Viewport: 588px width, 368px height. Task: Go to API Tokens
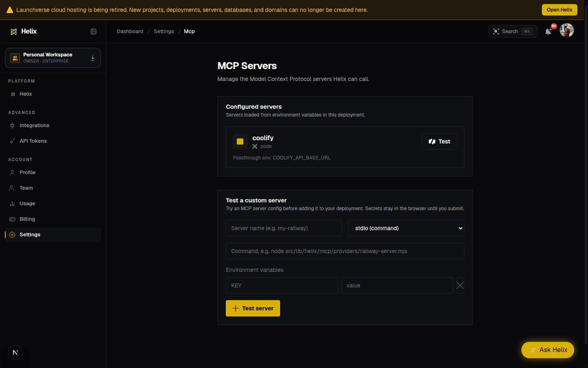tap(53, 141)
